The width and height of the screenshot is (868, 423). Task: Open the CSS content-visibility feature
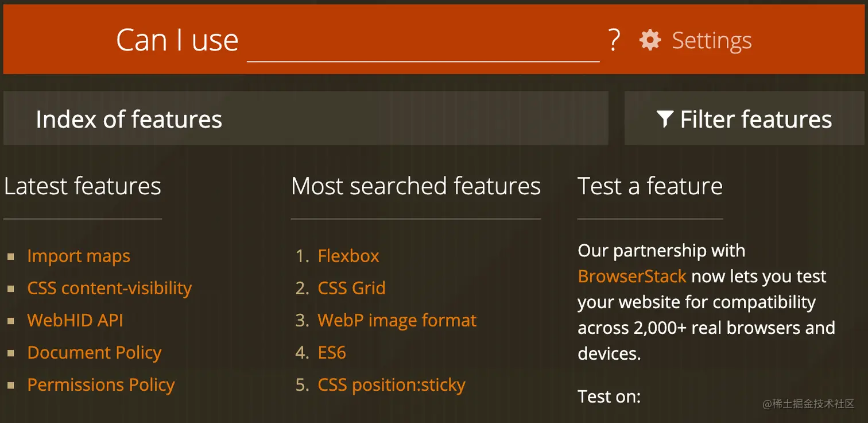point(109,289)
